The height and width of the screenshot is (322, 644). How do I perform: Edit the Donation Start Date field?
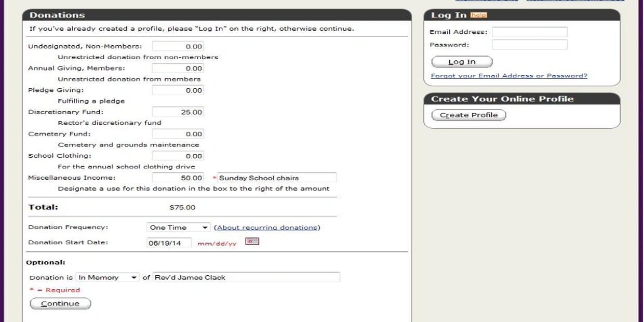(x=169, y=243)
